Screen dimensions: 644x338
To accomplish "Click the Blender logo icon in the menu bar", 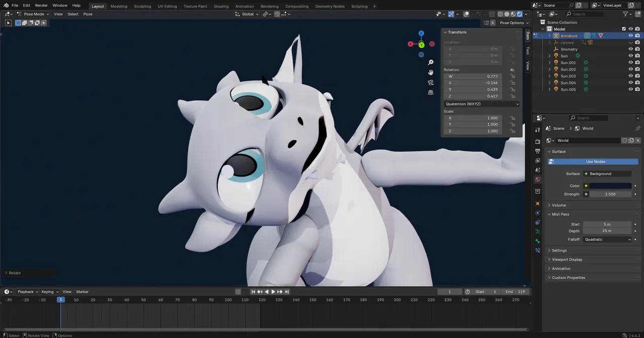I will (6, 5).
